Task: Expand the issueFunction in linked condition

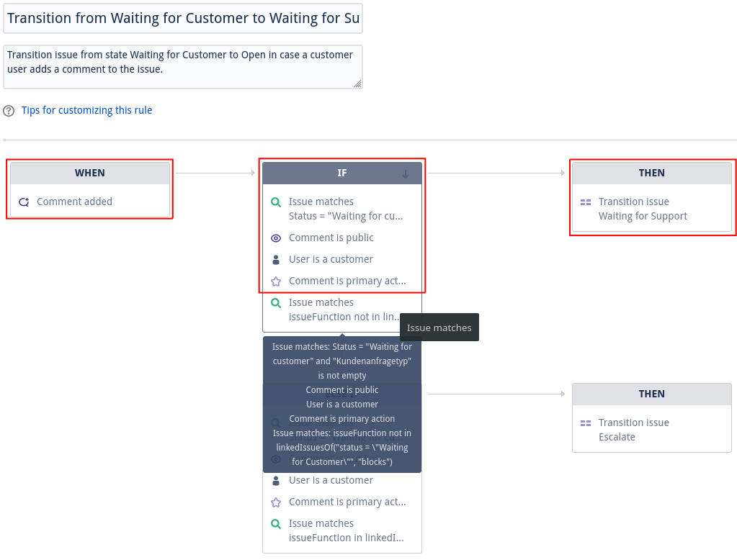Action: 341,530
